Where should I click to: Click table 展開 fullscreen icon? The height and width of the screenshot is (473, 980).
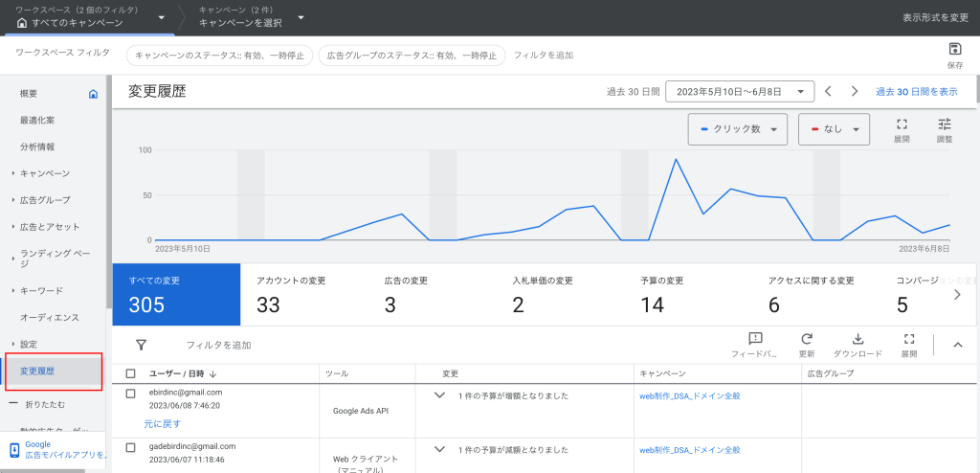click(x=909, y=339)
